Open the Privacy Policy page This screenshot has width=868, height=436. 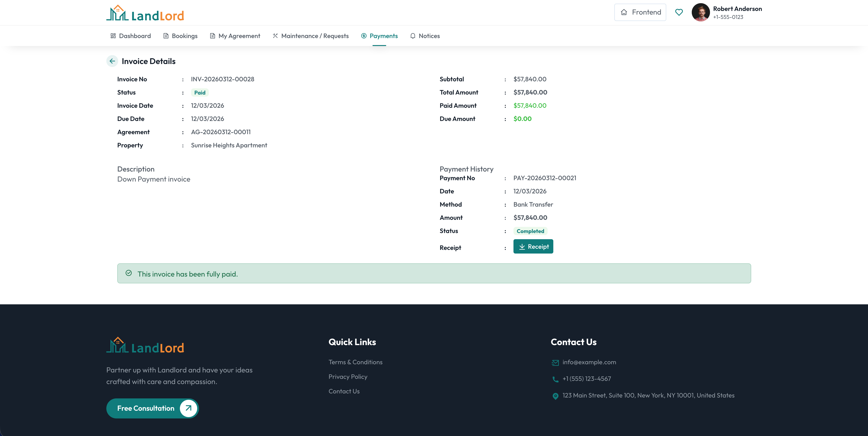(x=348, y=377)
